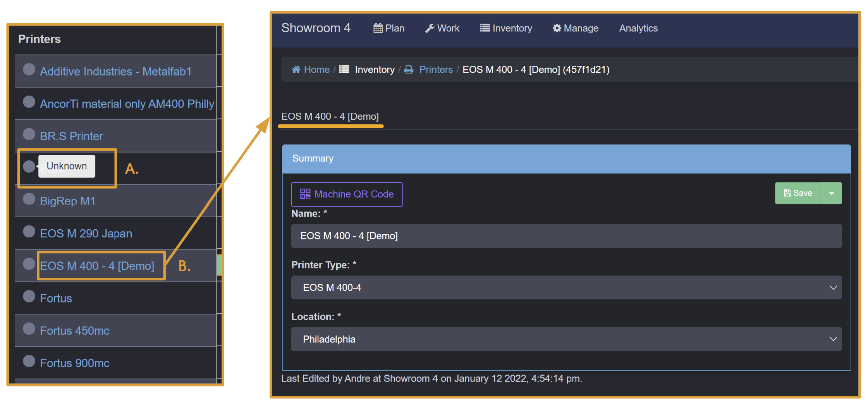Open EOS M 290 Japan printer link
This screenshot has width=868, height=409.
(86, 233)
